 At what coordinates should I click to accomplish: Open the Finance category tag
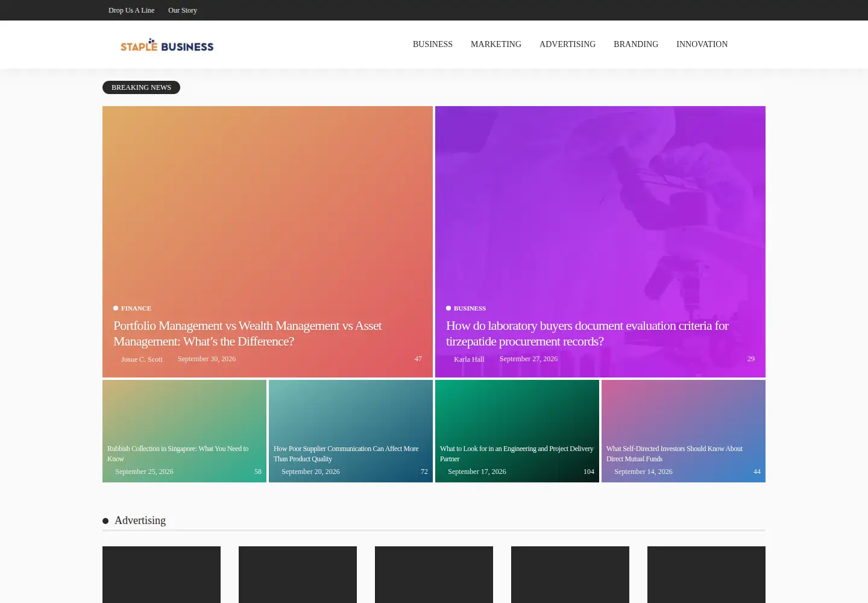coord(136,308)
